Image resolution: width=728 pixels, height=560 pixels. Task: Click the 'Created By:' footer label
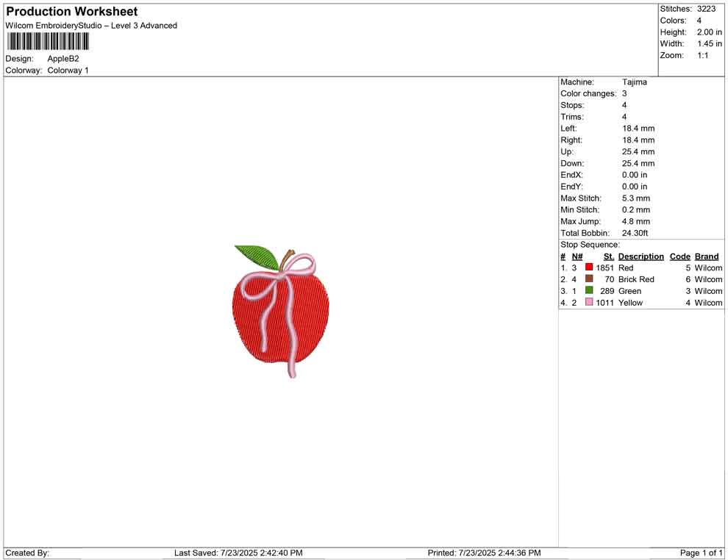point(27,553)
